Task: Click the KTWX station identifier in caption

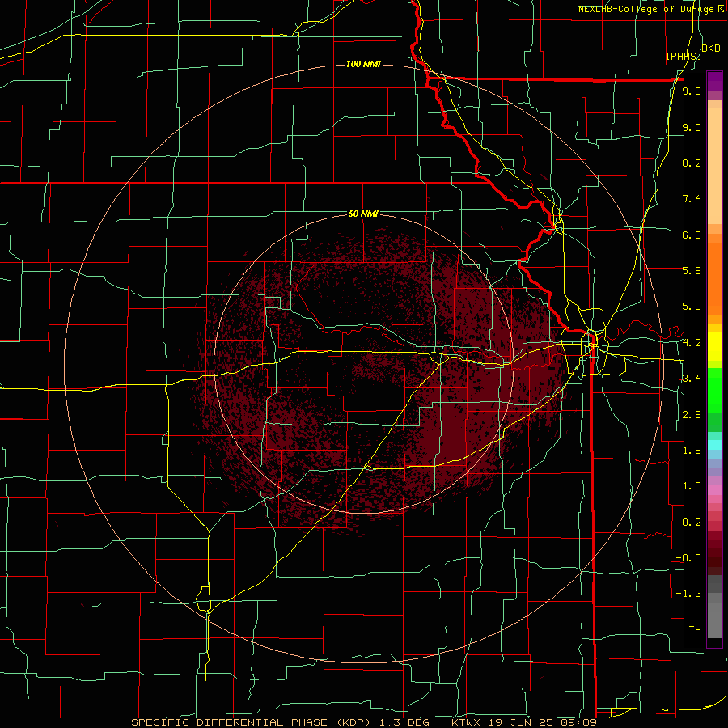Action: click(x=466, y=722)
